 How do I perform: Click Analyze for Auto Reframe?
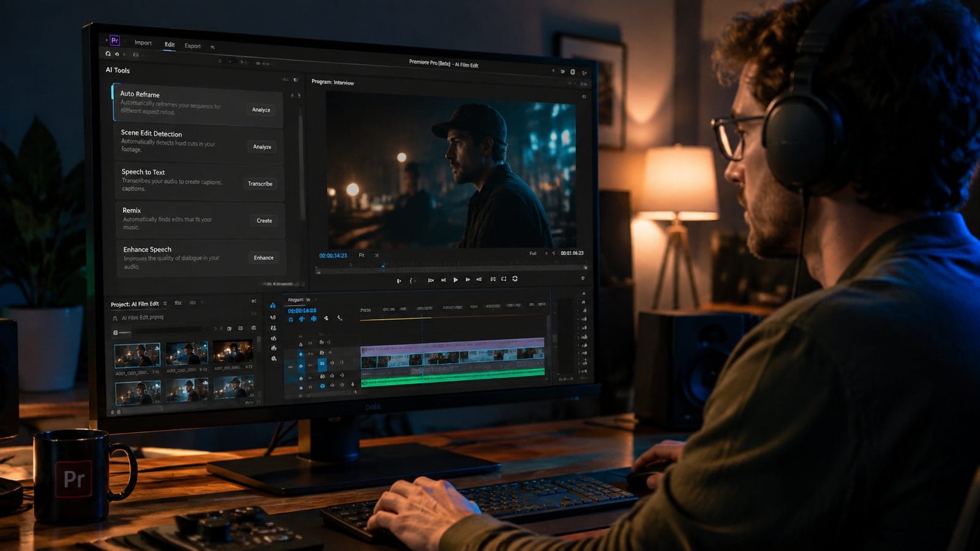(261, 110)
